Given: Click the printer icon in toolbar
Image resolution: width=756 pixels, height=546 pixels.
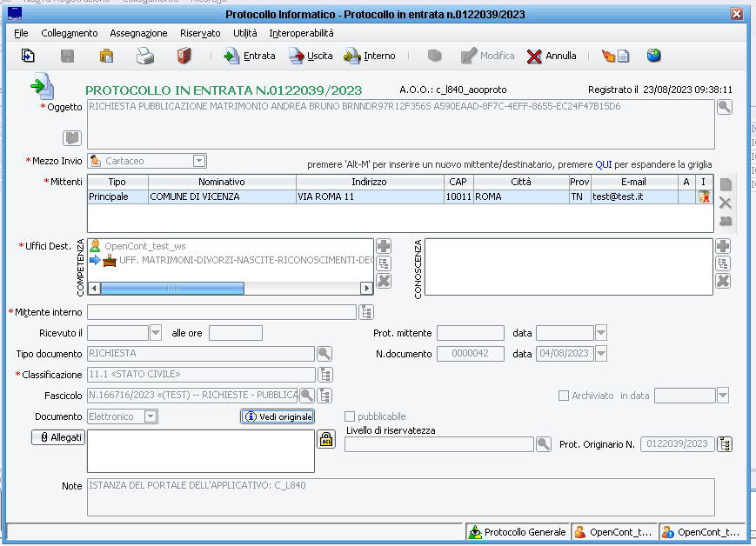Looking at the screenshot, I should pyautogui.click(x=144, y=57).
